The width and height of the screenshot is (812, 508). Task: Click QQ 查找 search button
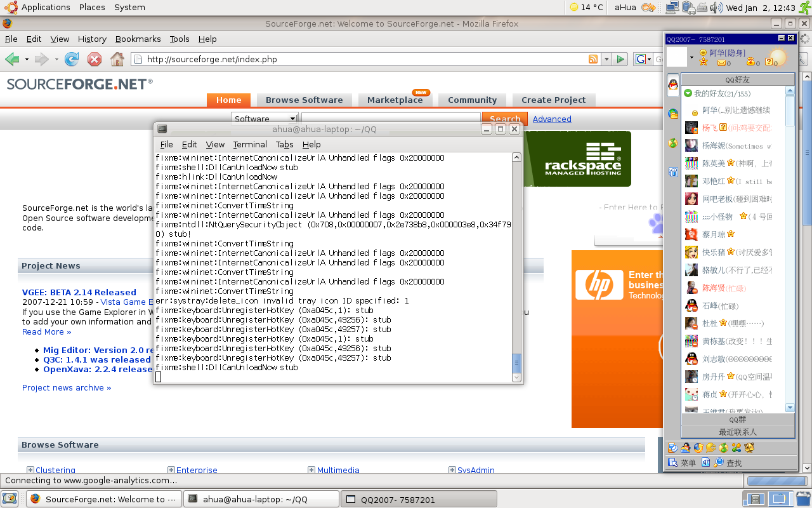(728, 463)
